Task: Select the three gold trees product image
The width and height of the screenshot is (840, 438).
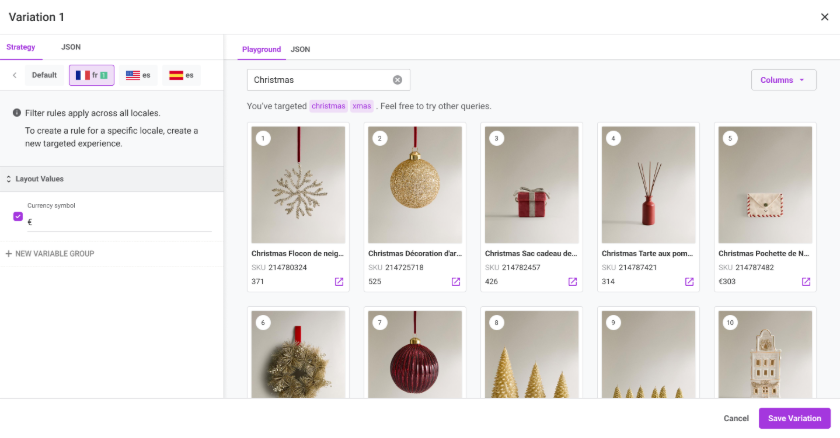Action: (x=532, y=354)
